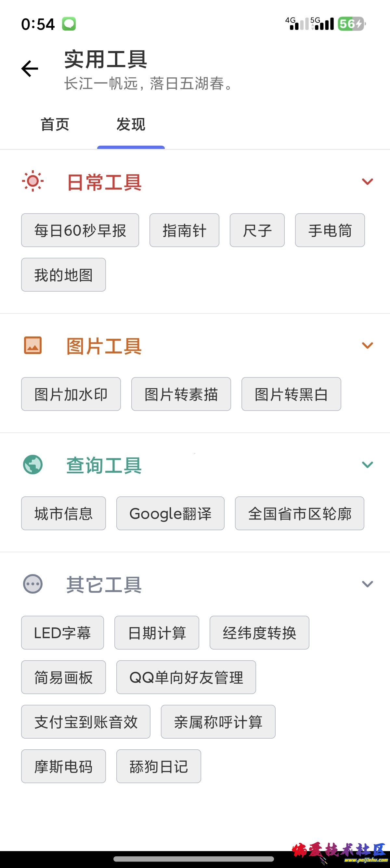Image resolution: width=390 pixels, height=868 pixels.
Task: Tap the battery indicator in status bar
Action: pyautogui.click(x=351, y=24)
